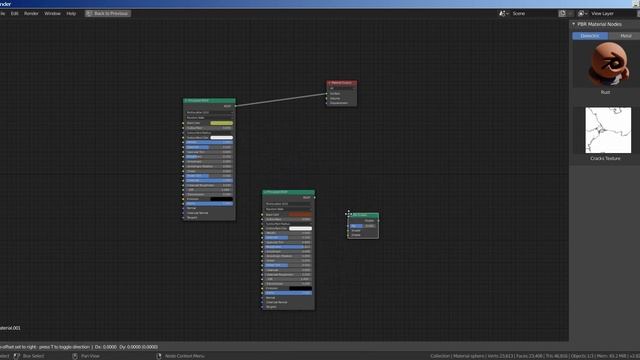
Task: Click Tangent input socket on connected node
Action: pos(183,218)
